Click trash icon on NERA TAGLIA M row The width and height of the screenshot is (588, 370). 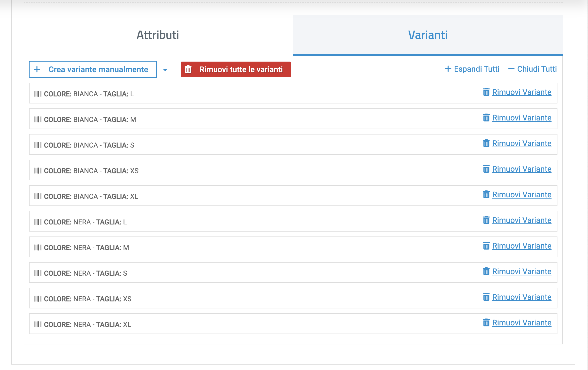[486, 246]
